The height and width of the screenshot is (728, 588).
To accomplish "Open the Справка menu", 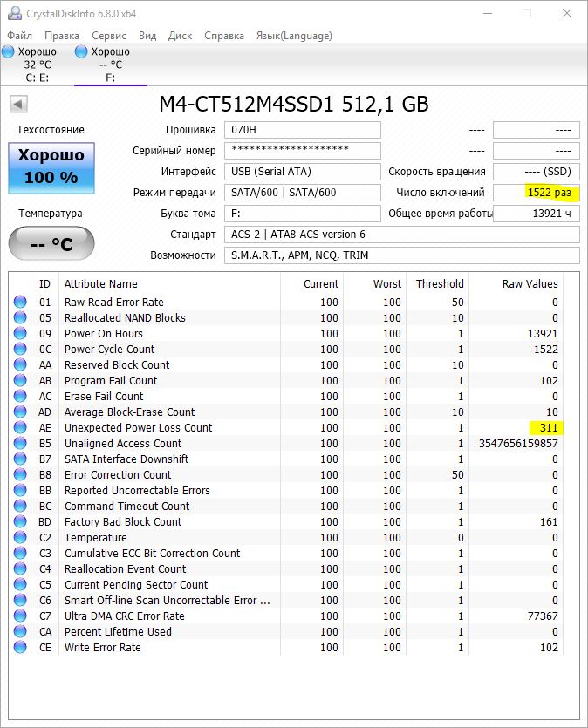I will click(x=224, y=36).
